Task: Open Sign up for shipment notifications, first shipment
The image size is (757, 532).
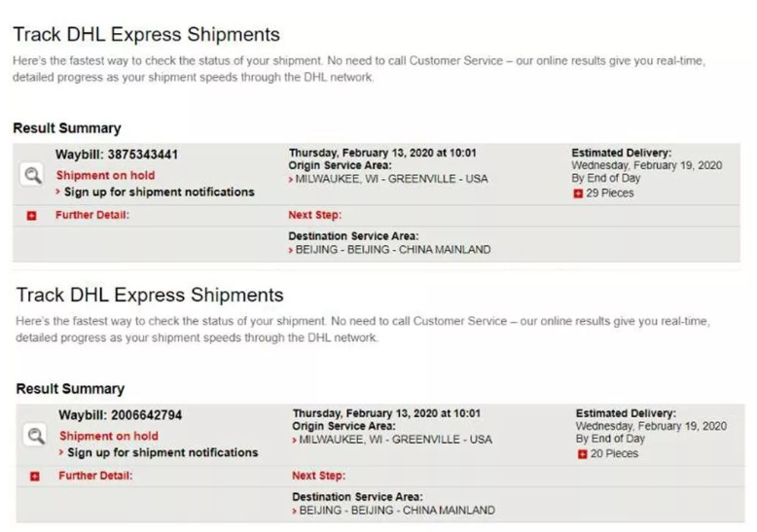Action: point(160,193)
